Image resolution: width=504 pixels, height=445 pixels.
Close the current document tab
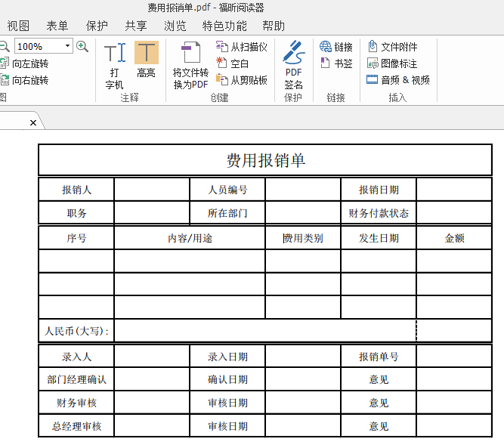pos(33,122)
